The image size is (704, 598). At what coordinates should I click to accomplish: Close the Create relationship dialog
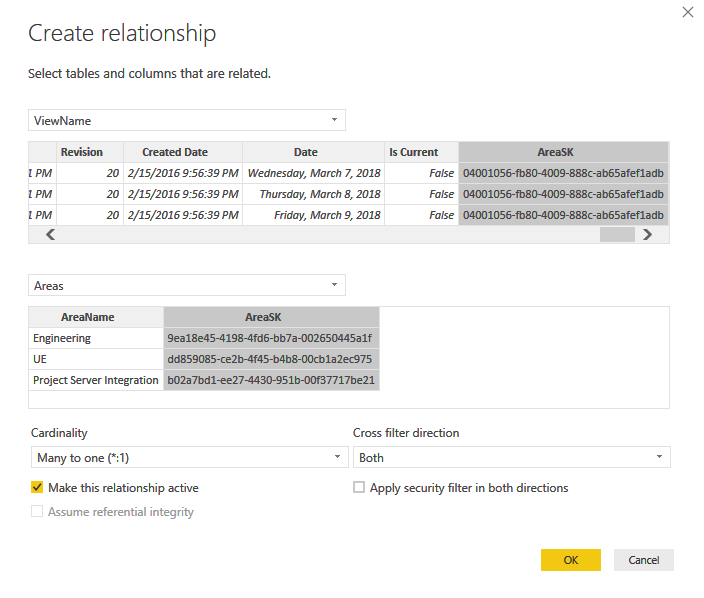pyautogui.click(x=687, y=12)
